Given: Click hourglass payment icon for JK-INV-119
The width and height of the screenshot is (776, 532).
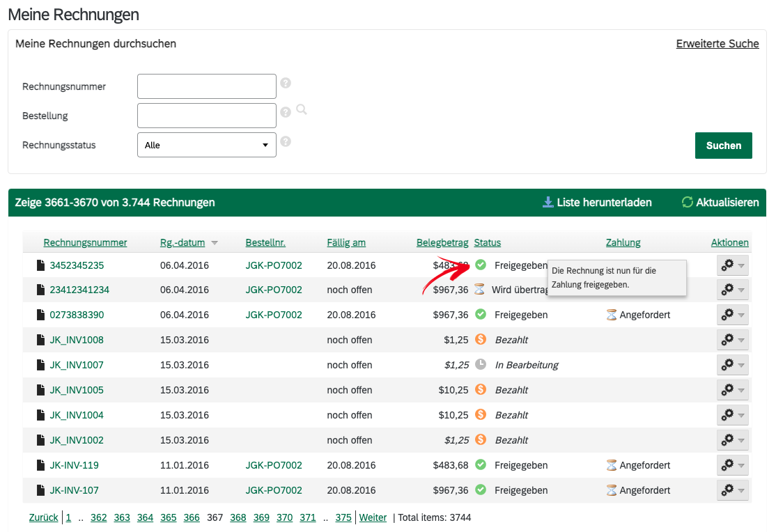Looking at the screenshot, I should [x=612, y=465].
